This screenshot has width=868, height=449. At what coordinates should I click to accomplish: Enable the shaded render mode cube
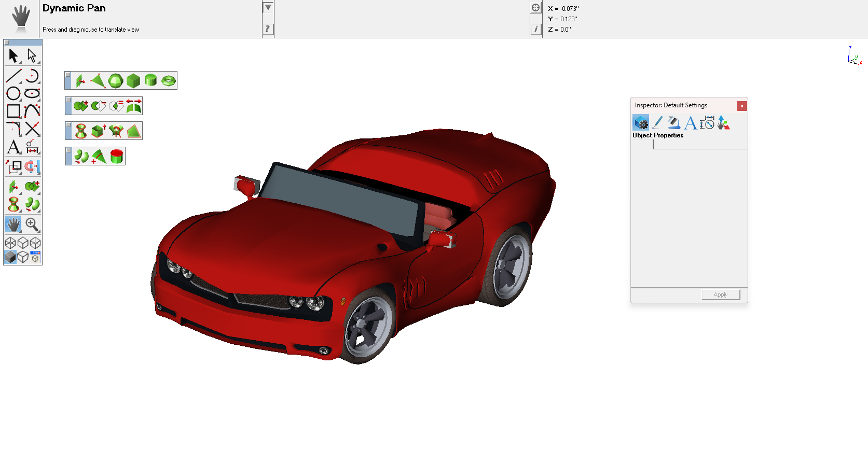click(10, 257)
